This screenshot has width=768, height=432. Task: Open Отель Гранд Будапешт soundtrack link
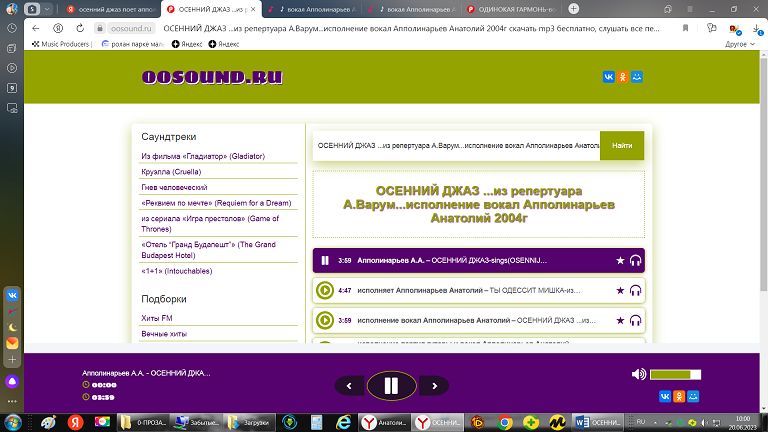point(208,250)
